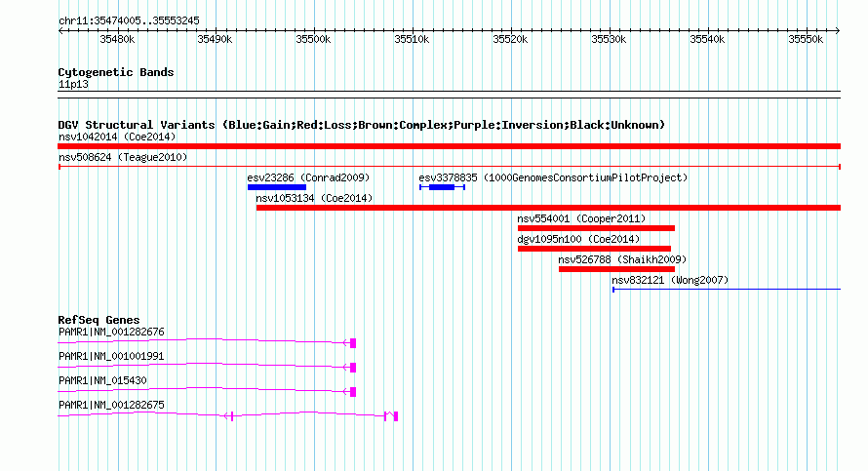Select the 11p13 band label
This screenshot has height=471, width=868.
tap(73, 85)
